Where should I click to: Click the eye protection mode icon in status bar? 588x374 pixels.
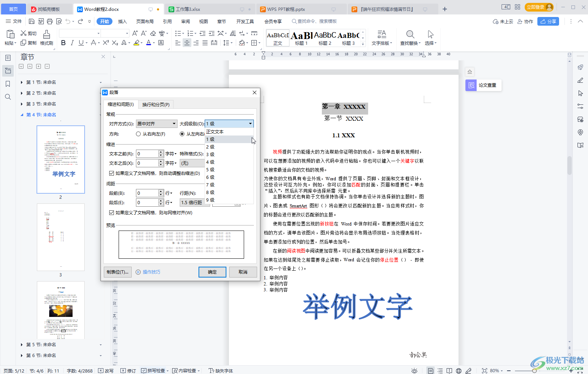(414, 370)
